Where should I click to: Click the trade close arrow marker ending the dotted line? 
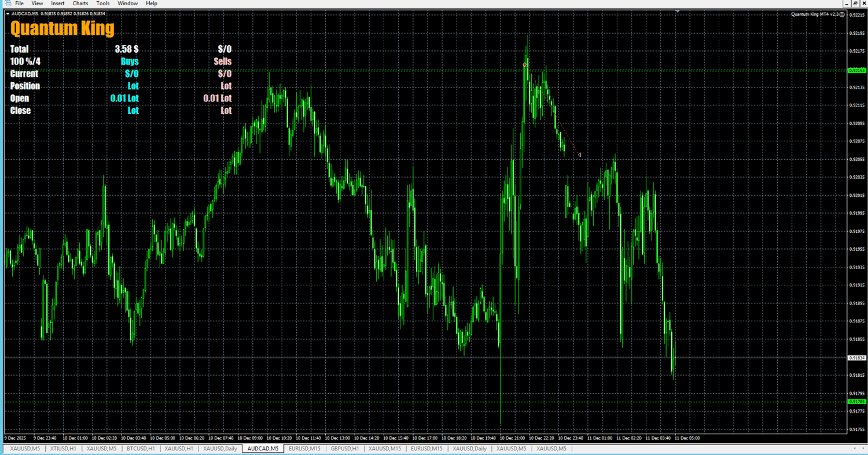click(579, 155)
